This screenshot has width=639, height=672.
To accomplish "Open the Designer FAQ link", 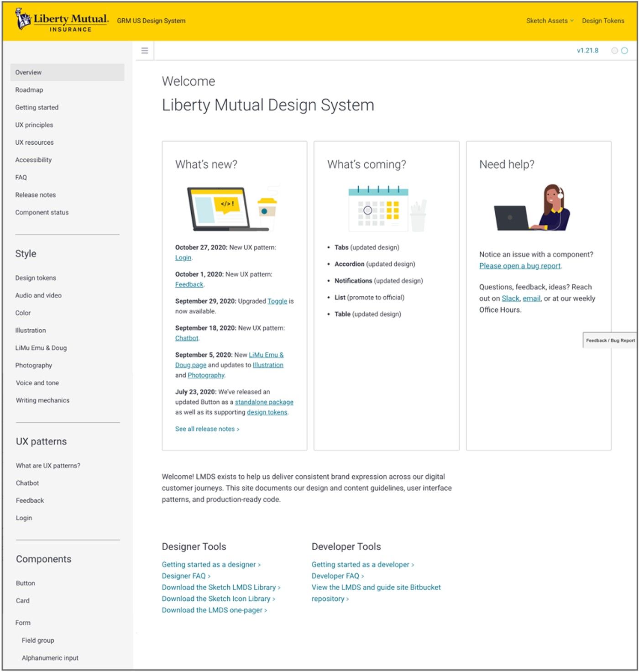I will pyautogui.click(x=186, y=576).
